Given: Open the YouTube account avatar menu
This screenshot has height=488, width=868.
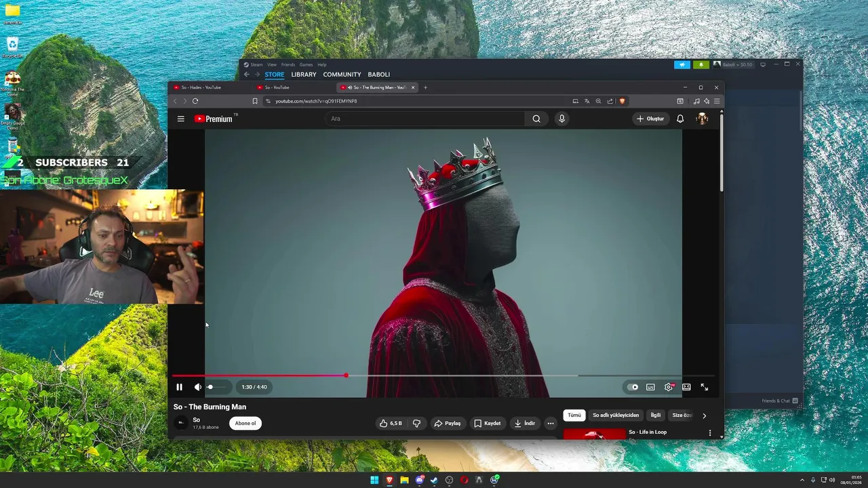Looking at the screenshot, I should 702,119.
